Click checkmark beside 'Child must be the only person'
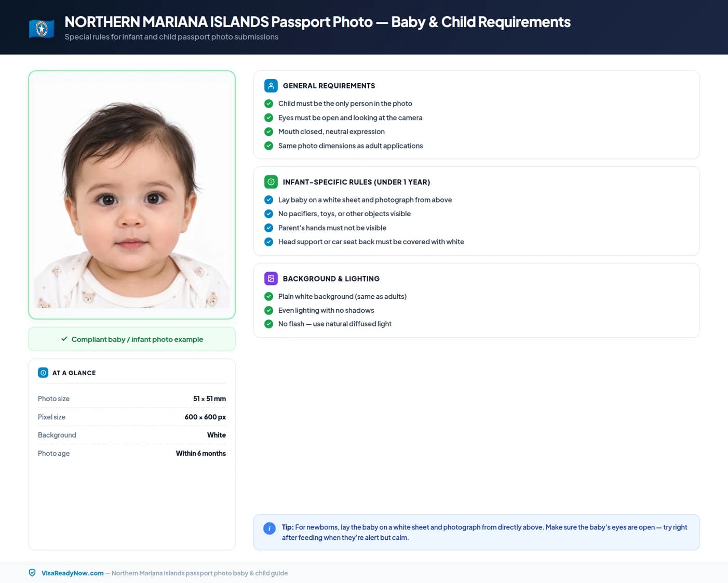This screenshot has width=728, height=583. (268, 103)
